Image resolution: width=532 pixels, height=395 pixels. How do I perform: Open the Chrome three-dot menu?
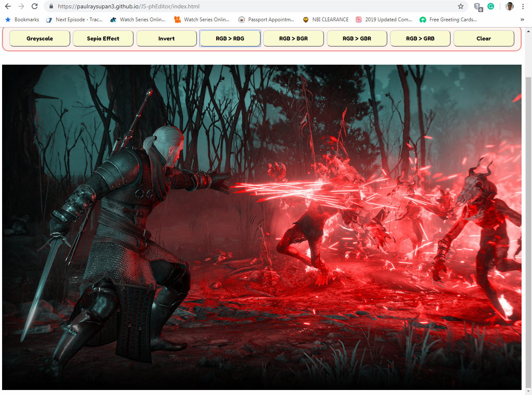click(523, 6)
